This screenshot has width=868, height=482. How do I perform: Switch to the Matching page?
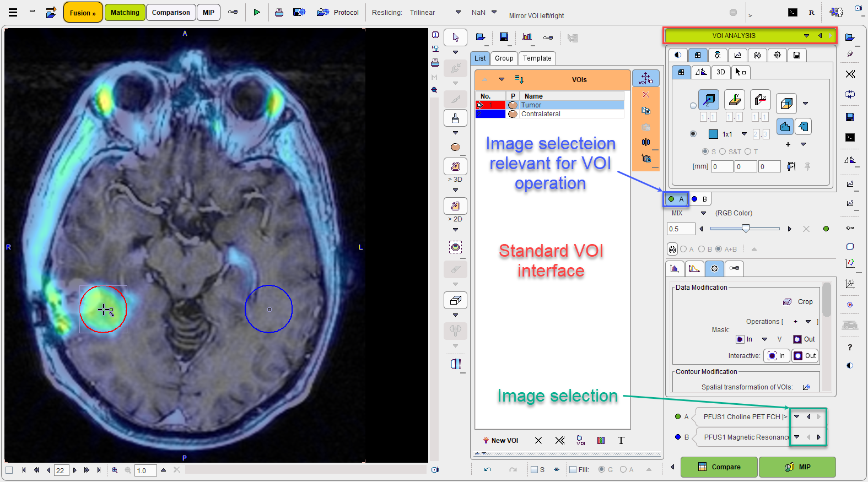(x=125, y=13)
